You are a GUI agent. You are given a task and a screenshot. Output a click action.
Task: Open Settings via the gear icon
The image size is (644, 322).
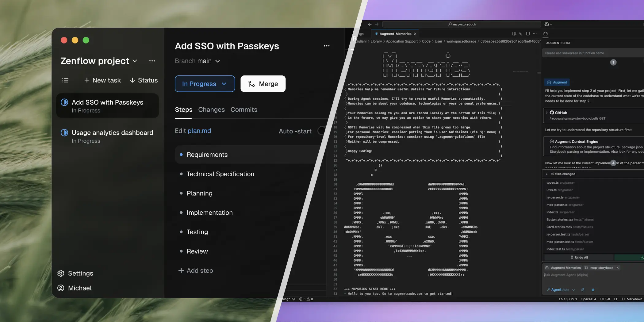pos(61,273)
